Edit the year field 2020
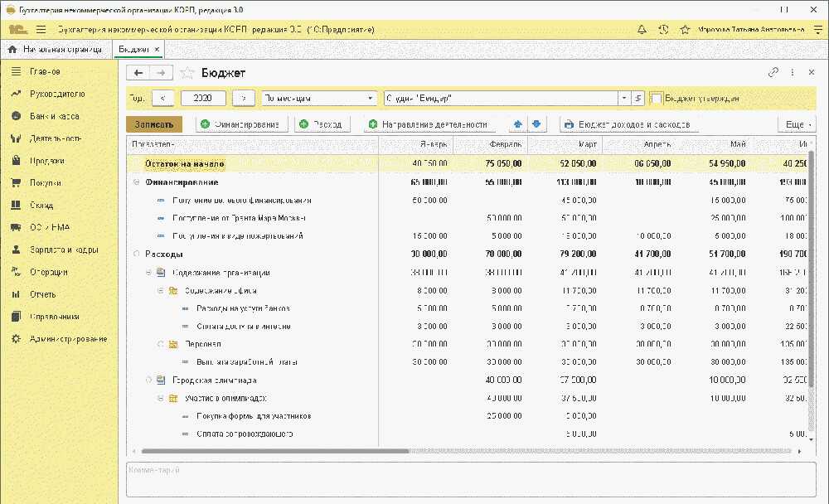829x504 pixels. [x=203, y=99]
